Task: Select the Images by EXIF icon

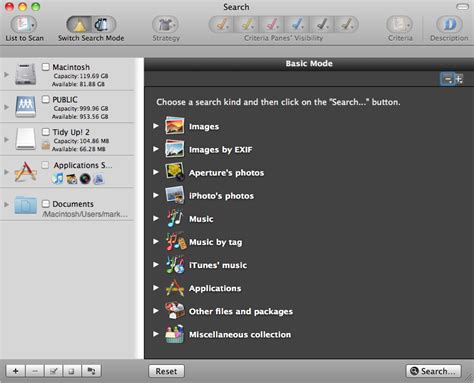Action: [175, 149]
